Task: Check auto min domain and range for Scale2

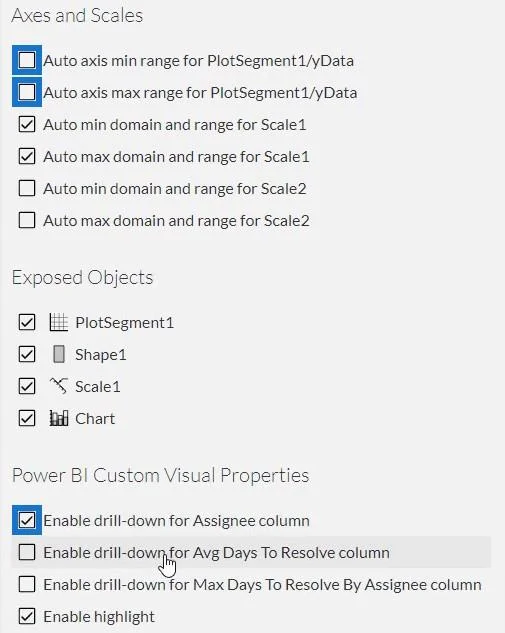Action: coord(27,188)
